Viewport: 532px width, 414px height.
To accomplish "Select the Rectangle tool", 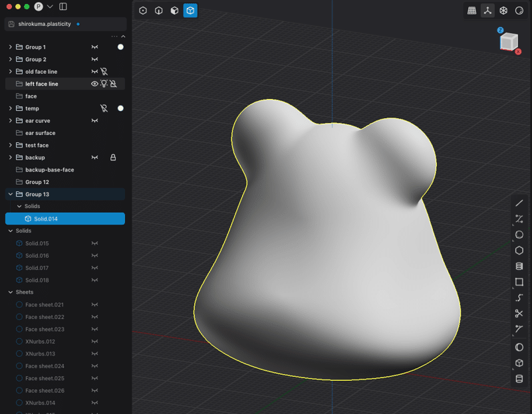I will click(x=519, y=282).
